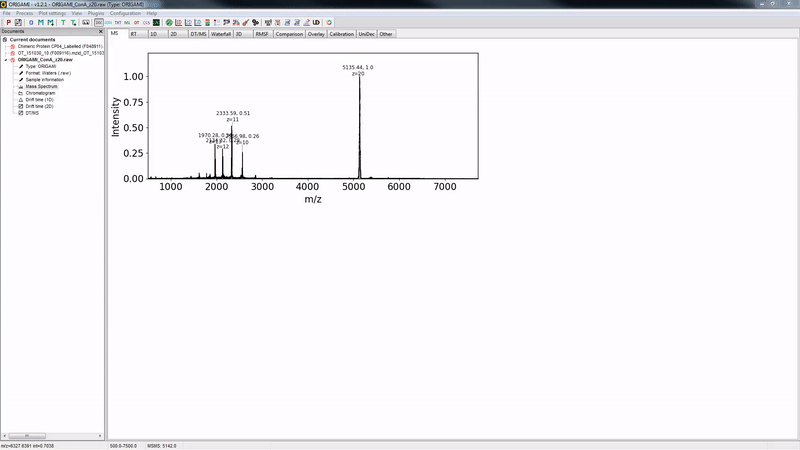Click the UD UniDec toolbar icon

pyautogui.click(x=316, y=22)
